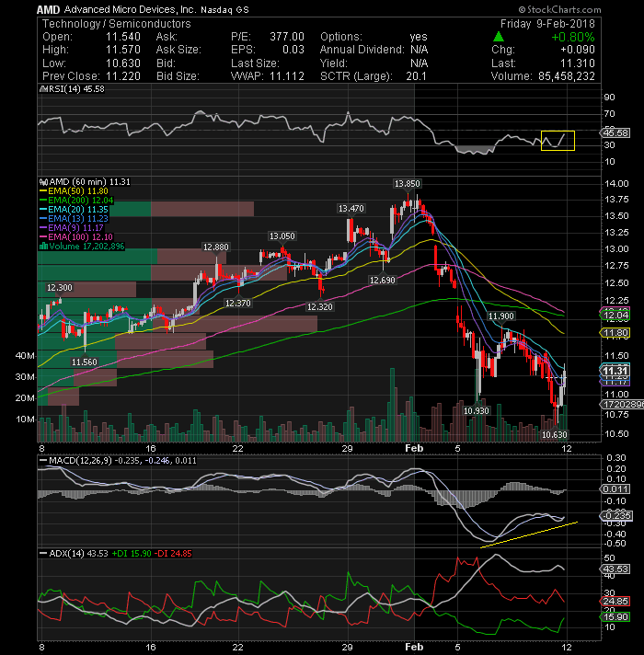This screenshot has height=655, width=644.
Task: Click the 12.04 EMA axis tag
Action: coord(615,316)
